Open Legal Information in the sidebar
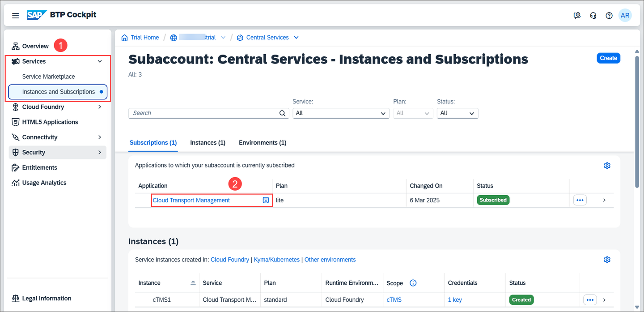This screenshot has height=312, width=644. [x=47, y=299]
